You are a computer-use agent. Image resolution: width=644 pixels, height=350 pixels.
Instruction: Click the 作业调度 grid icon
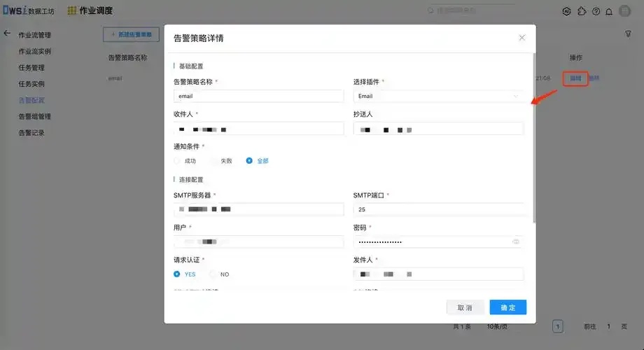[x=72, y=10]
